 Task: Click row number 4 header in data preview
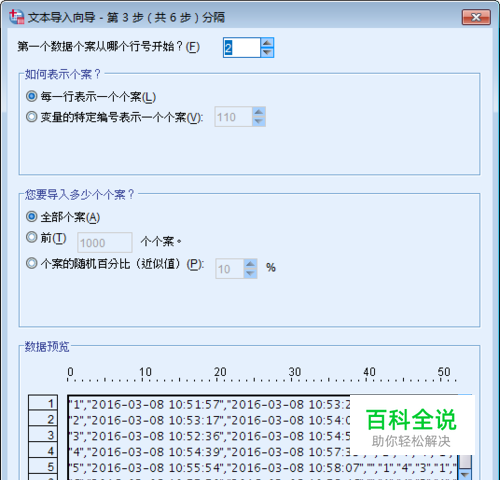click(43, 450)
